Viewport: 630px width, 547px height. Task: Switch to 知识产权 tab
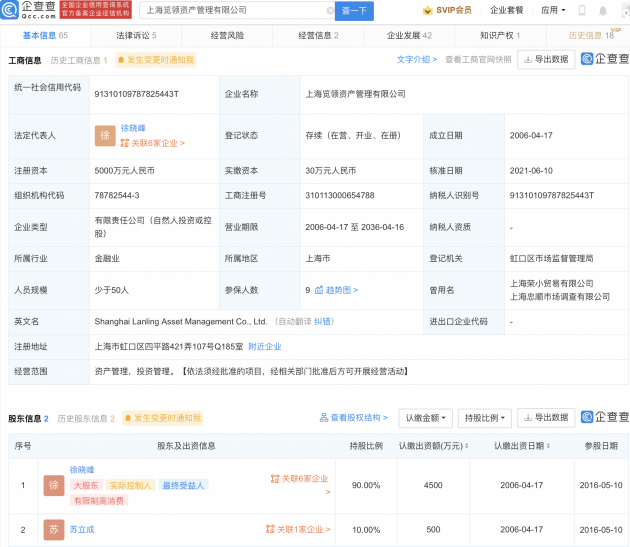(500, 35)
